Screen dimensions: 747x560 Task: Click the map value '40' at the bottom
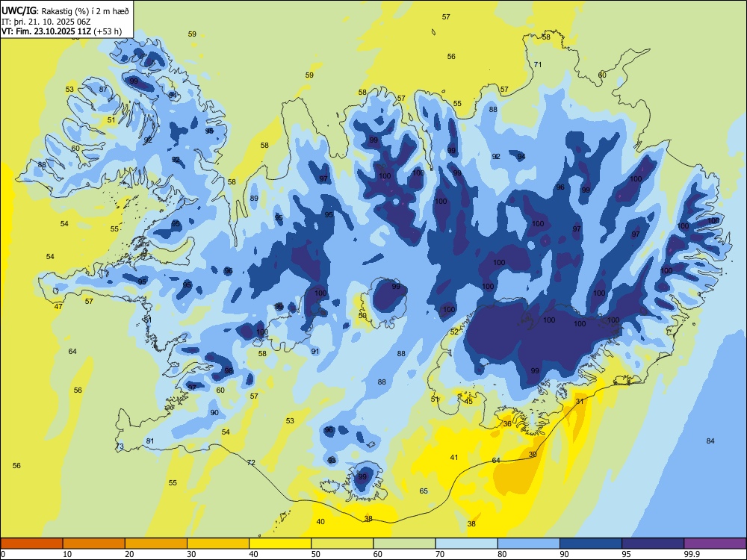[320, 521]
